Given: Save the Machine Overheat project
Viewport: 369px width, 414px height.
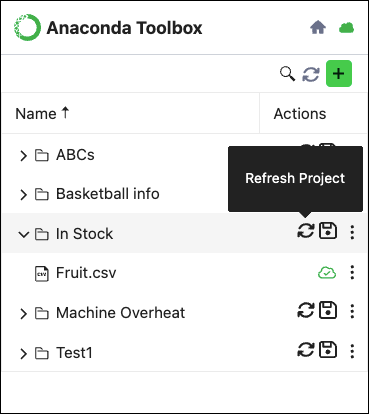Looking at the screenshot, I should click(328, 310).
